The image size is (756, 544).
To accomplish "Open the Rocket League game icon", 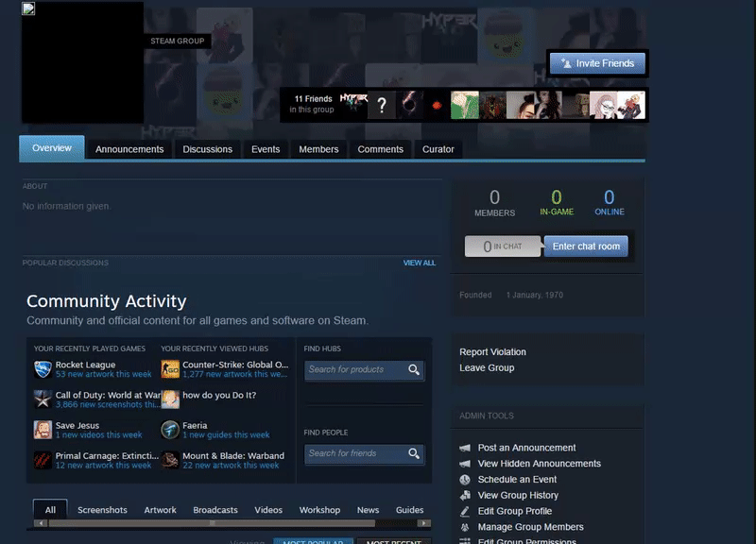I will click(x=43, y=369).
